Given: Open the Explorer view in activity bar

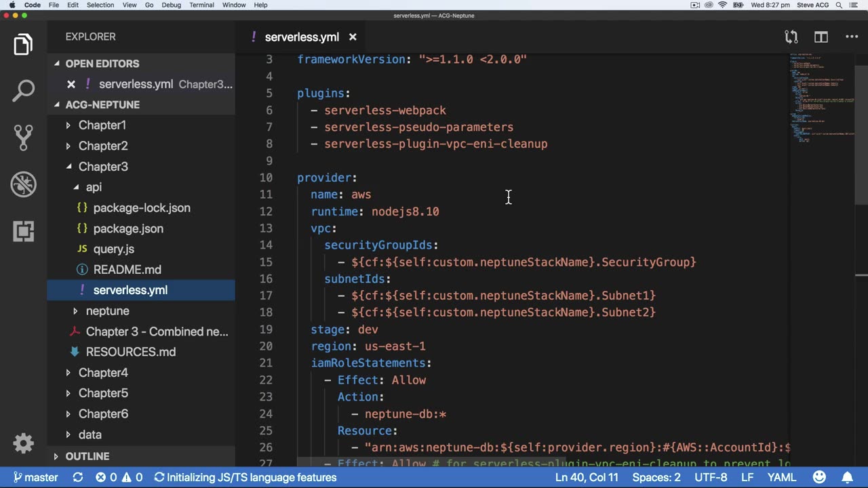Looking at the screenshot, I should [23, 45].
